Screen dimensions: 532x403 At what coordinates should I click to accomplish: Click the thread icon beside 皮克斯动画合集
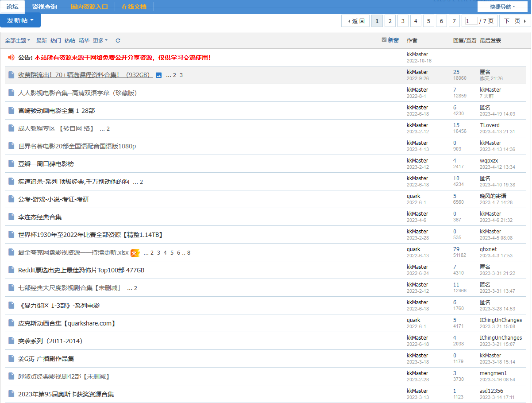[12, 323]
